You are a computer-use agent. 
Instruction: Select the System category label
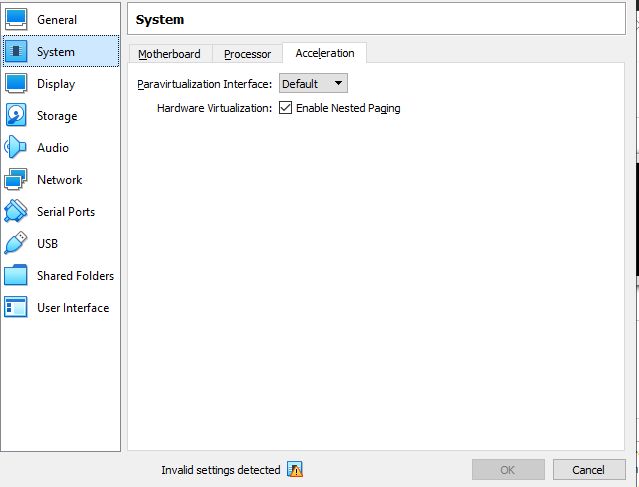tap(56, 52)
